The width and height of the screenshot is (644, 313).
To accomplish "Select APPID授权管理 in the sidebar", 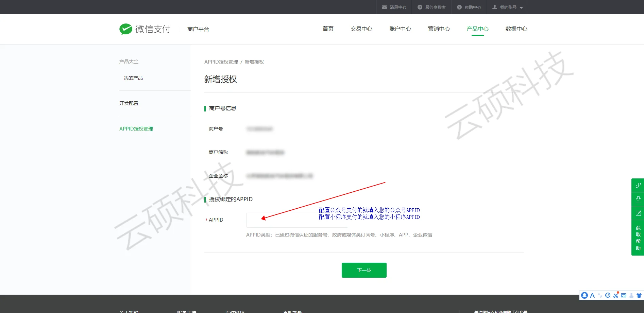I will (136, 129).
